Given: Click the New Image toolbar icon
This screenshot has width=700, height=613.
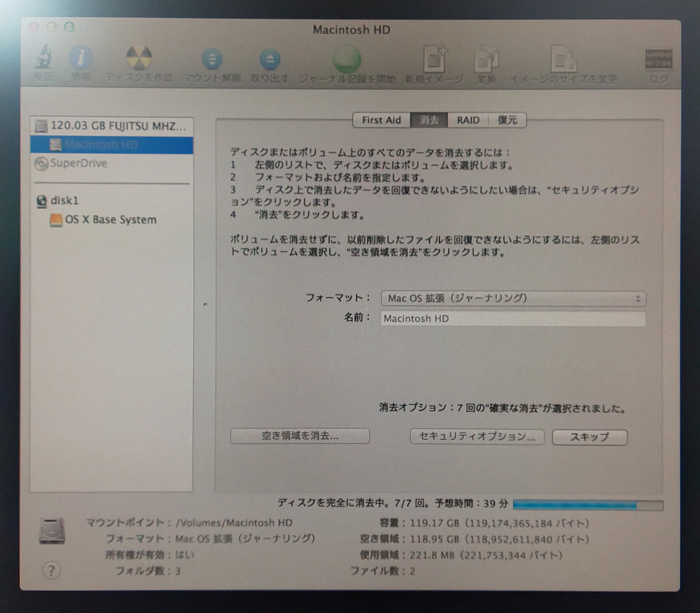Looking at the screenshot, I should [x=435, y=58].
